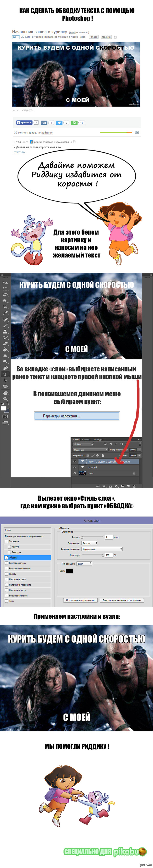Select the Move tool in Photoshop toolbar

[5, 283]
